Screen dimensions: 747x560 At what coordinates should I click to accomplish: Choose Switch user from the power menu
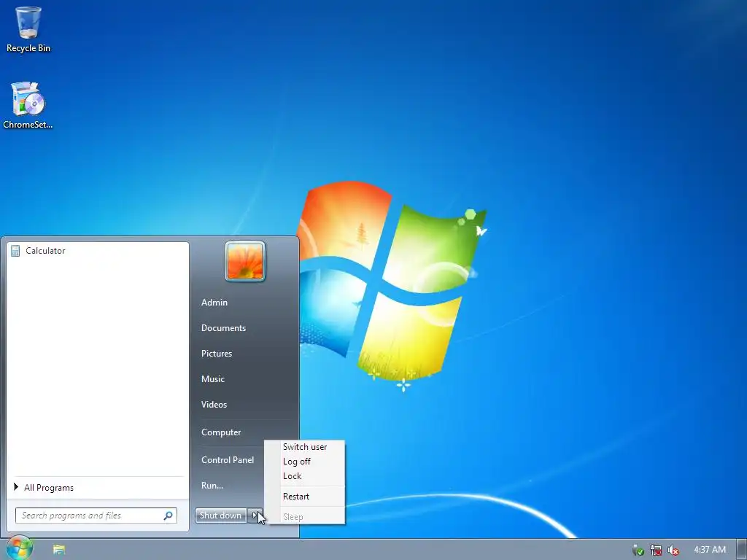(x=305, y=447)
